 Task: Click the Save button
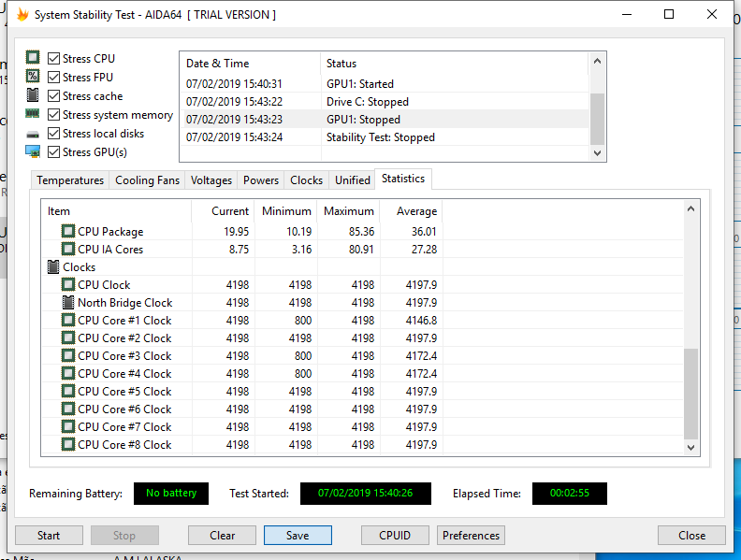(x=298, y=536)
